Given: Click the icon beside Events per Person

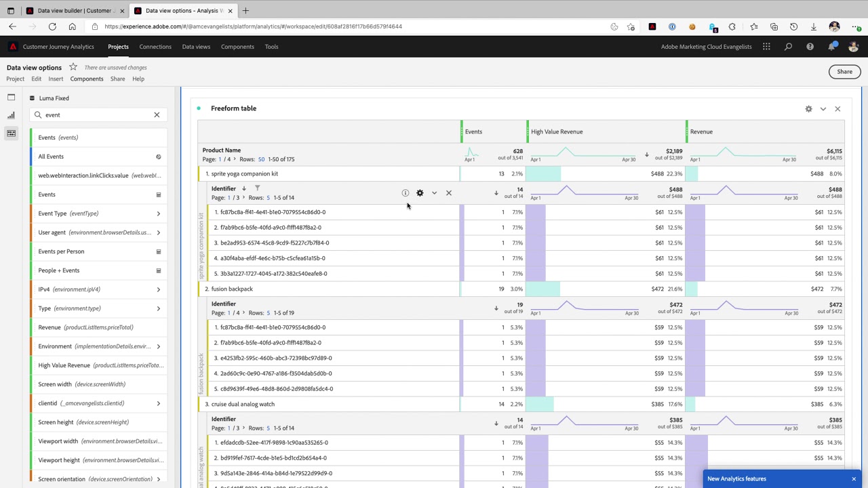Looking at the screenshot, I should point(159,251).
